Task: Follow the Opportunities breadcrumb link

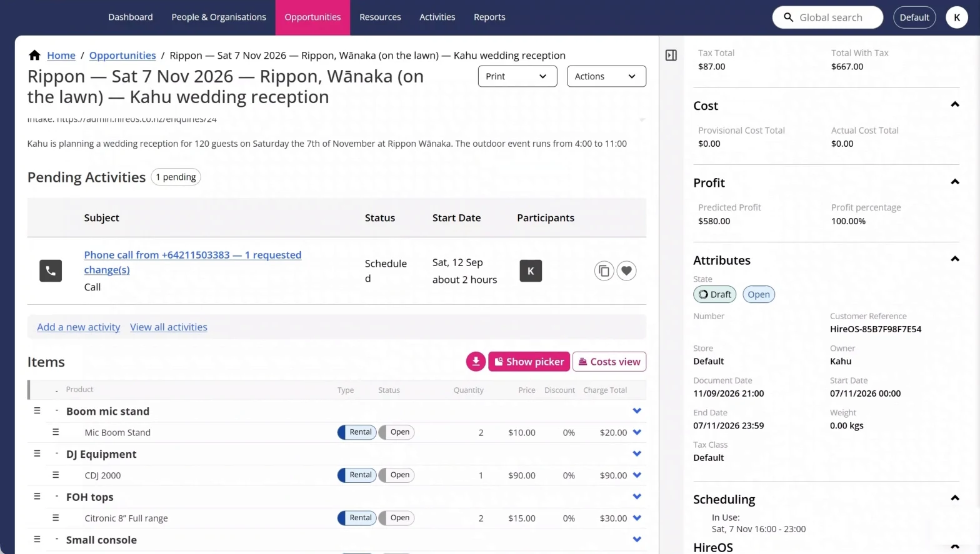Action: (x=122, y=56)
